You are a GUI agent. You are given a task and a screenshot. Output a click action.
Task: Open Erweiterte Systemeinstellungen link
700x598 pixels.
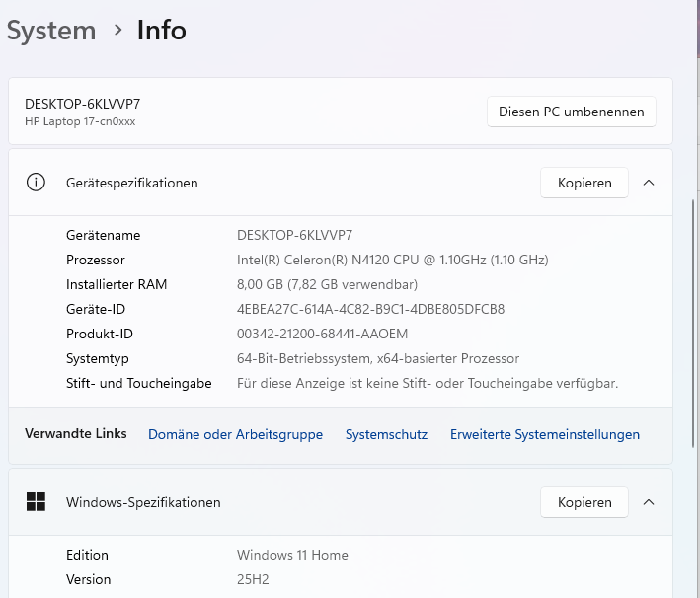pyautogui.click(x=545, y=434)
